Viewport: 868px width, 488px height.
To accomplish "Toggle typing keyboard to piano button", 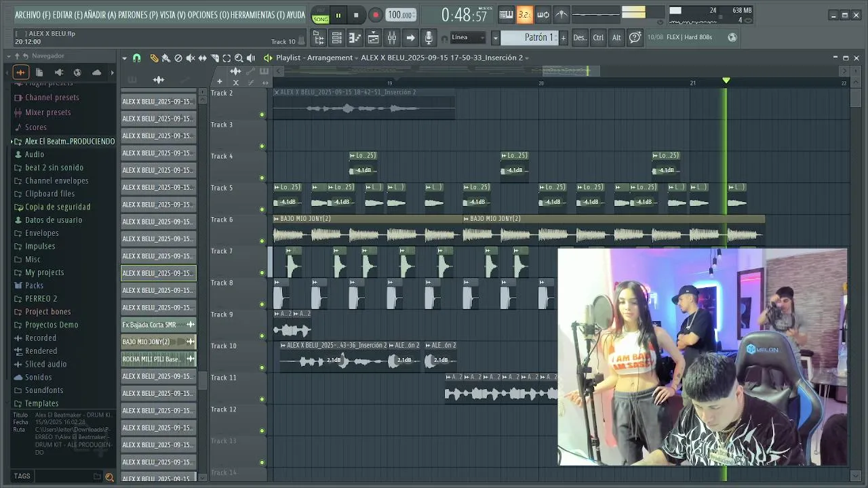I will (506, 15).
